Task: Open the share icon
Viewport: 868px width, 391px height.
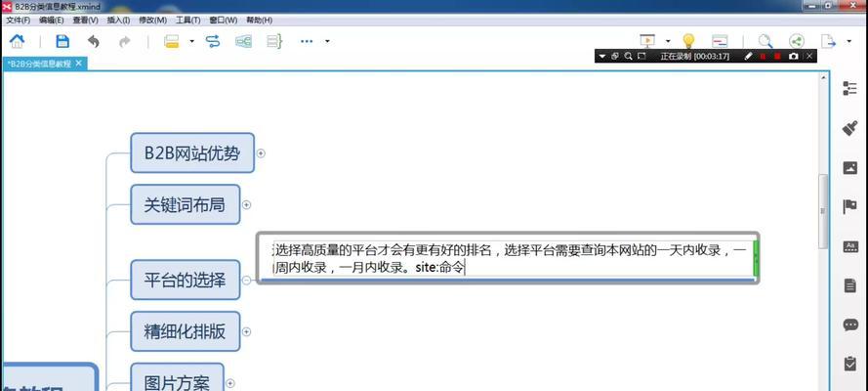Action: [796, 41]
